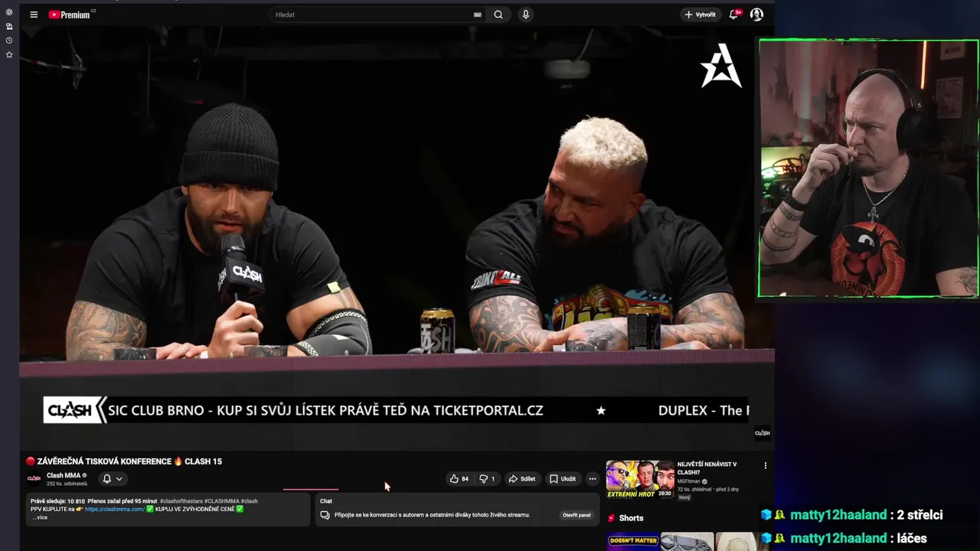Click the second browser sidebar icon
980x551 pixels.
coord(9,26)
